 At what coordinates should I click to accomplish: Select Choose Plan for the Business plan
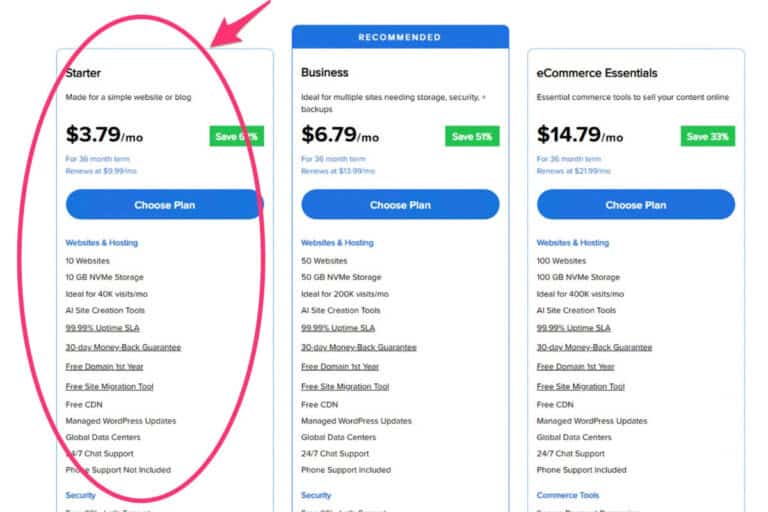tap(400, 205)
